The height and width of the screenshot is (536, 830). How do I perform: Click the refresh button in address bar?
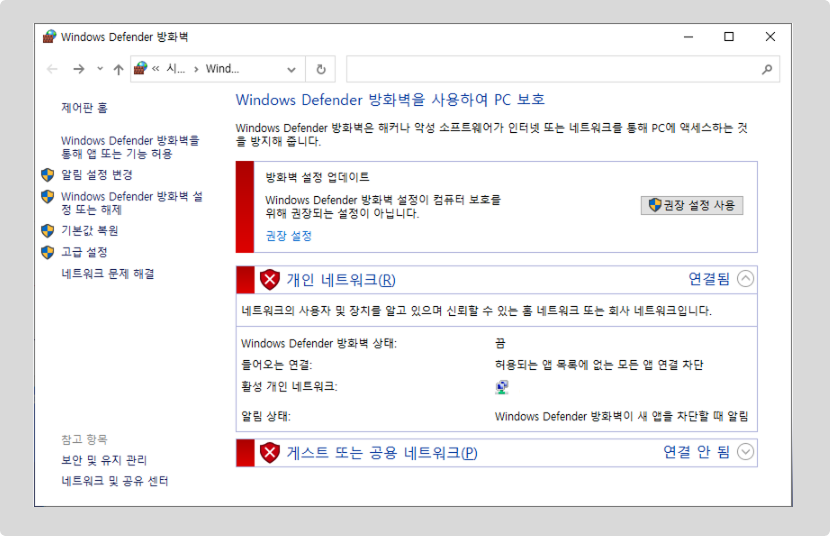(x=321, y=69)
